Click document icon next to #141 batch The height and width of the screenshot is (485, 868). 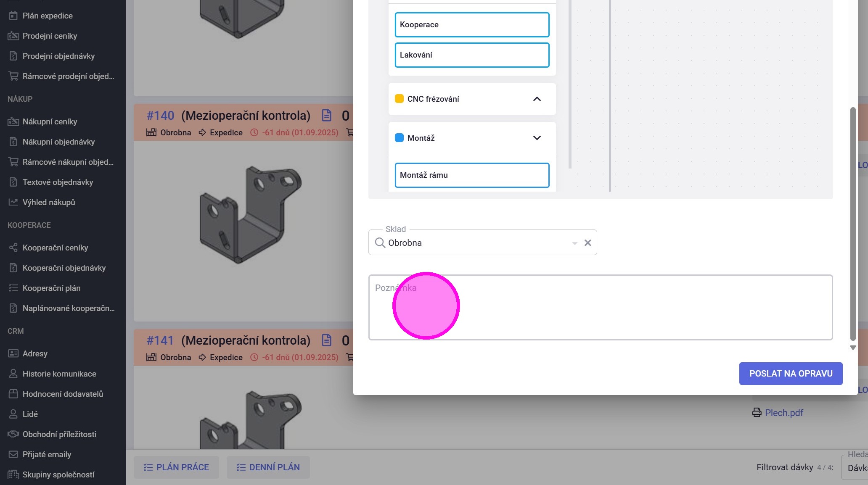coord(326,340)
